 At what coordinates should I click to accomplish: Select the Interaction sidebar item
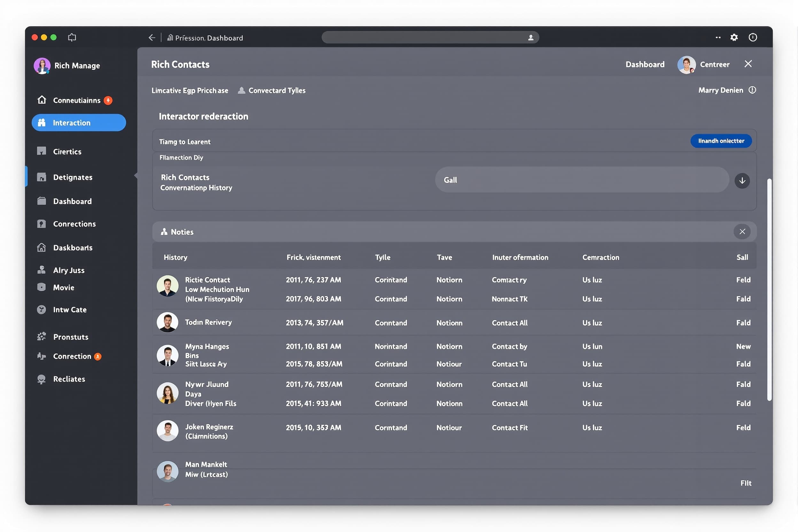tap(79, 122)
